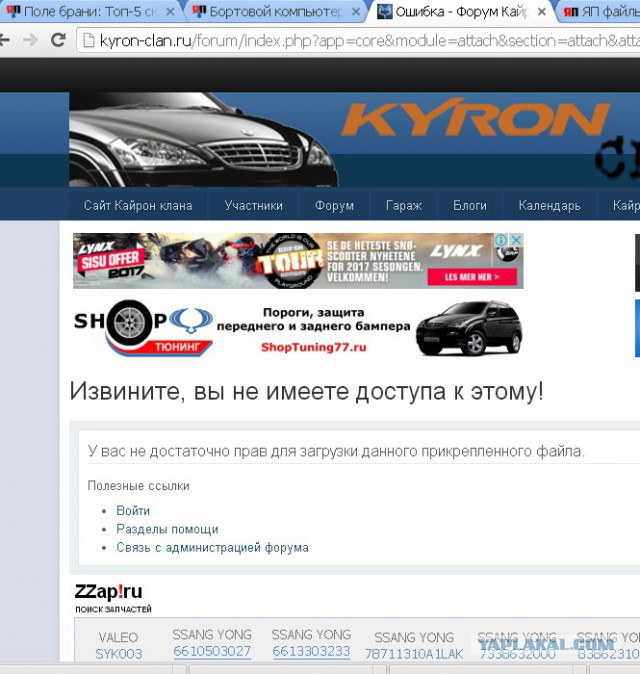The width and height of the screenshot is (640, 674).
Task: Open the 'Календарь' menu item
Action: (549, 205)
